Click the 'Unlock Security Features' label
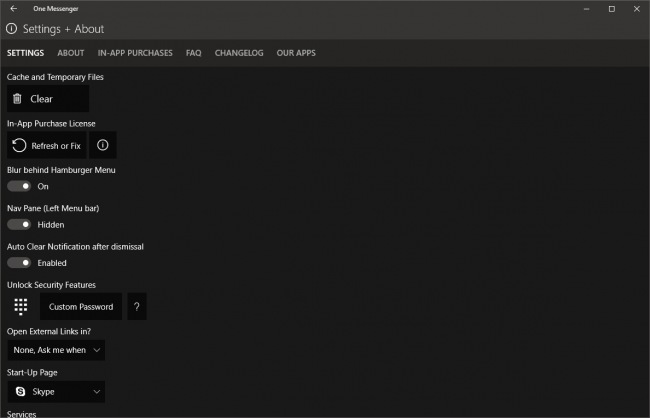The image size is (650, 418). point(51,285)
